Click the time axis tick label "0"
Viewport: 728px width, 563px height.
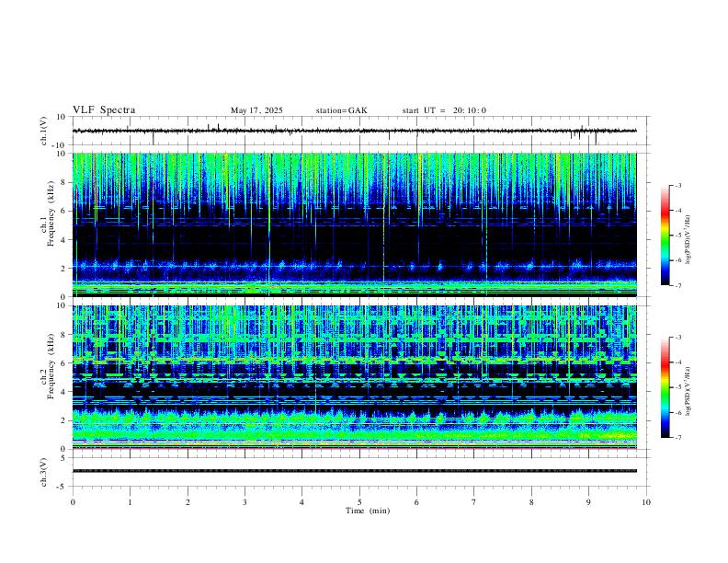point(73,502)
